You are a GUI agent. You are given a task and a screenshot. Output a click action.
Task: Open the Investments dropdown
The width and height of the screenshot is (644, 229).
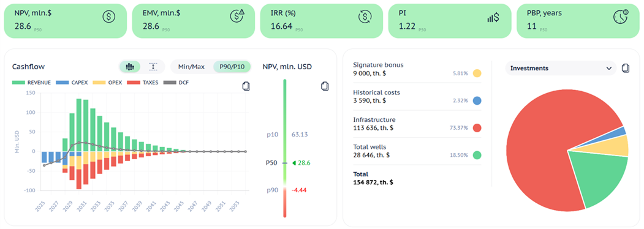[561, 68]
